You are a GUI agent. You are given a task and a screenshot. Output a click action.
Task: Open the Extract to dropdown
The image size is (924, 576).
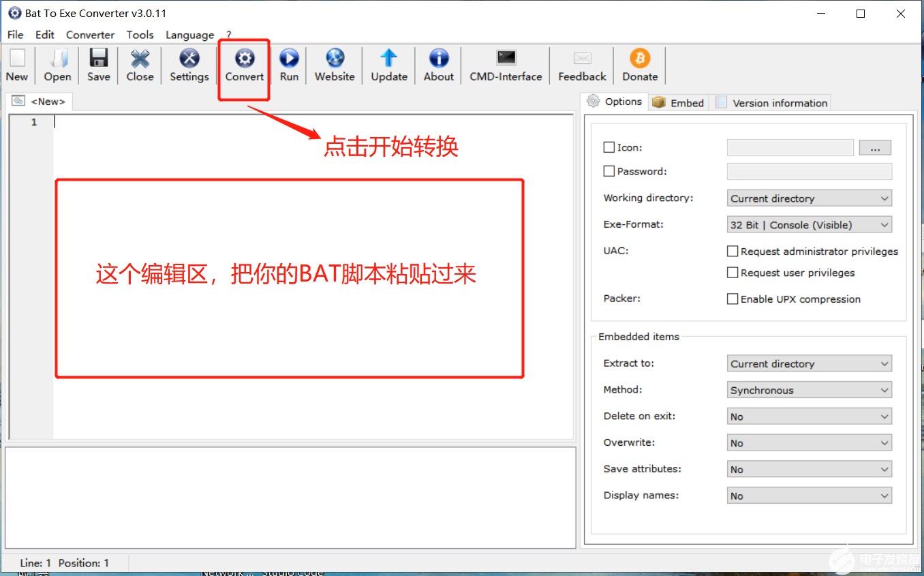coord(810,364)
